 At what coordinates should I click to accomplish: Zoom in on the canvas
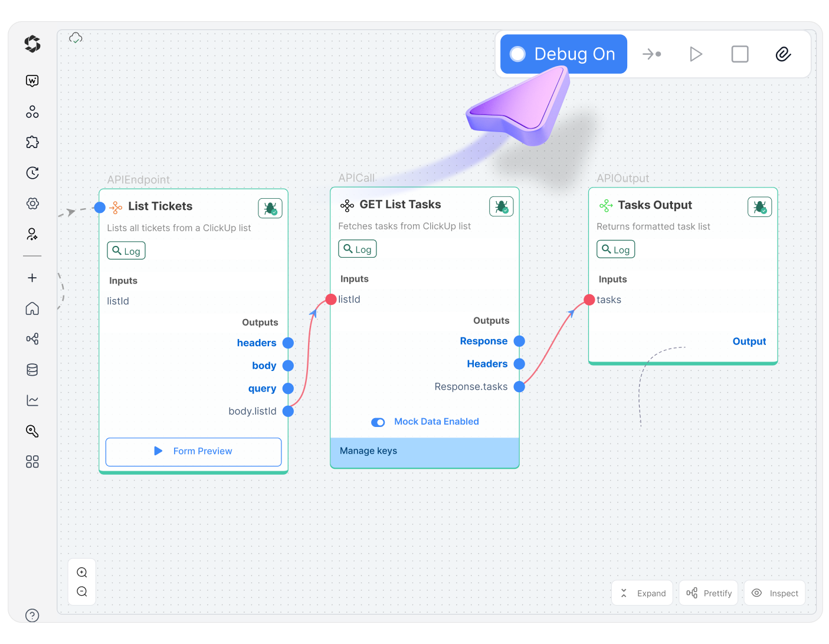point(82,572)
